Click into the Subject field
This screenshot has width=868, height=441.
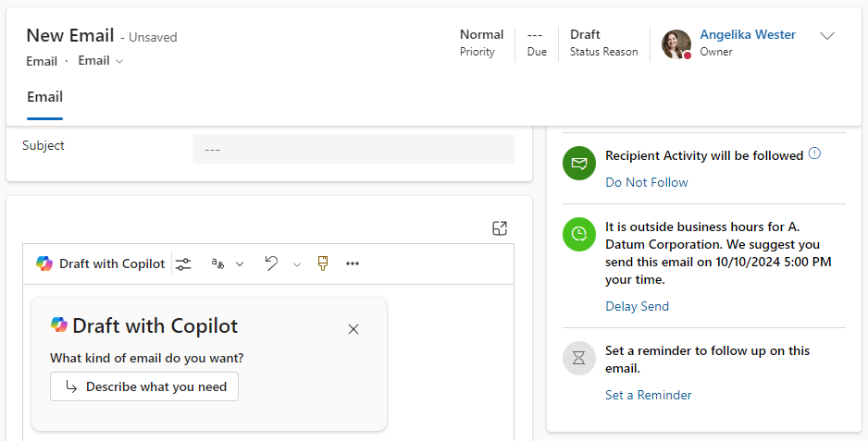pos(353,149)
